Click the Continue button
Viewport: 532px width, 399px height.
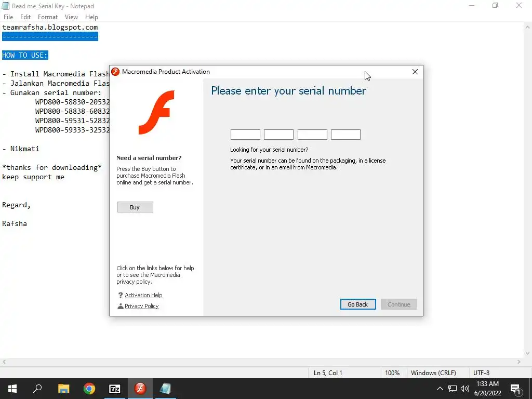(399, 304)
